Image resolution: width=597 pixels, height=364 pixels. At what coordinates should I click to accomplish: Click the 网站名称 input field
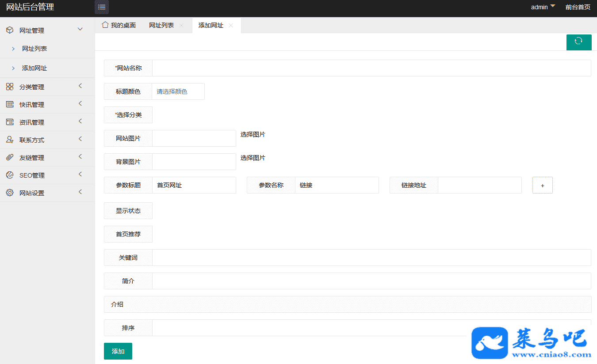(x=371, y=68)
